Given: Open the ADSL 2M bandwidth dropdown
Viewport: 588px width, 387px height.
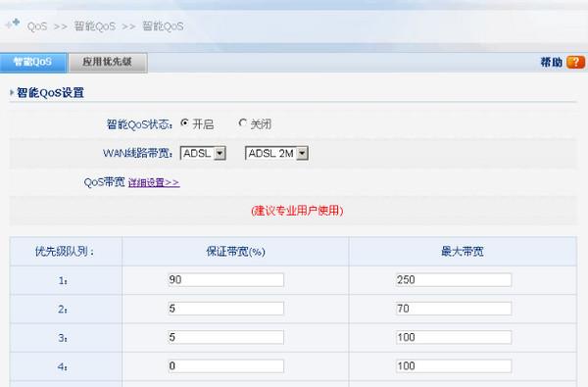Looking at the screenshot, I should (x=276, y=153).
